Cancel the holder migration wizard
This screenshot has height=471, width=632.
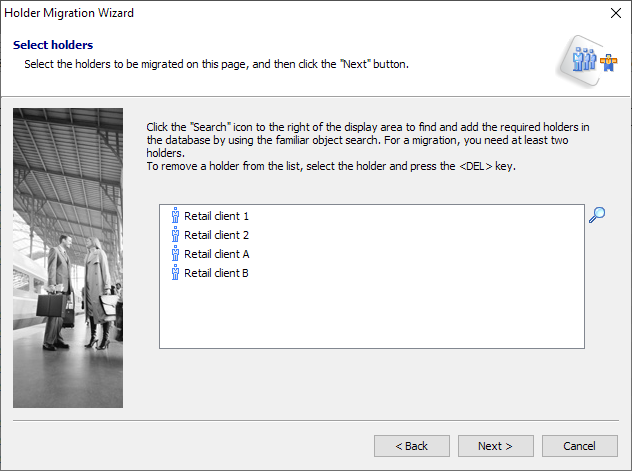[579, 446]
